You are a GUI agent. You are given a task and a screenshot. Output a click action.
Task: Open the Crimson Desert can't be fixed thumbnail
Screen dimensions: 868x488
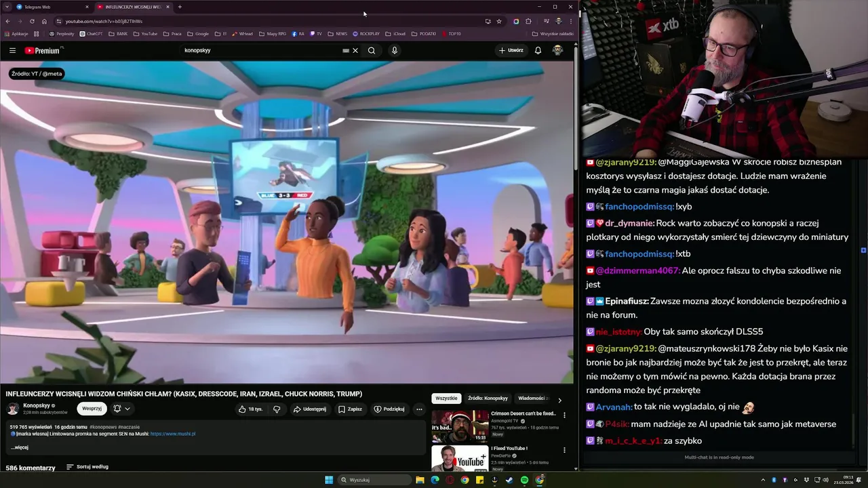(x=460, y=426)
